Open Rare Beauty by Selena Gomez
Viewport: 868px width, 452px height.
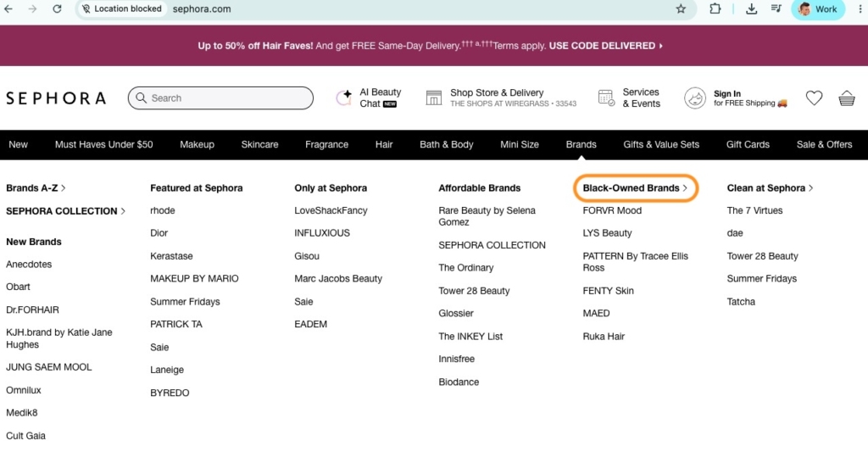[x=487, y=216]
